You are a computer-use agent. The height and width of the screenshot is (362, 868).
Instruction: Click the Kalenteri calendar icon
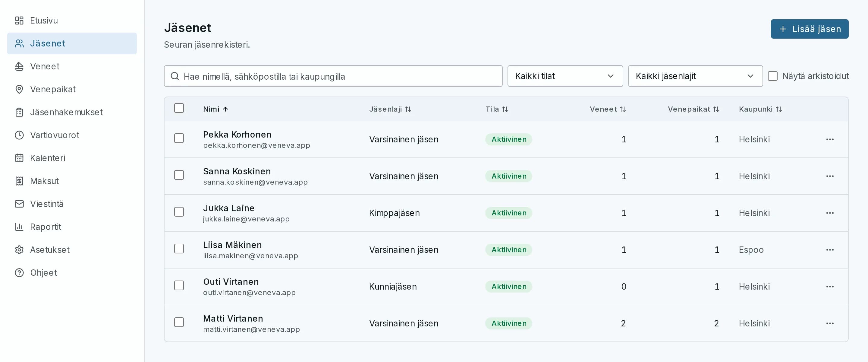click(19, 158)
